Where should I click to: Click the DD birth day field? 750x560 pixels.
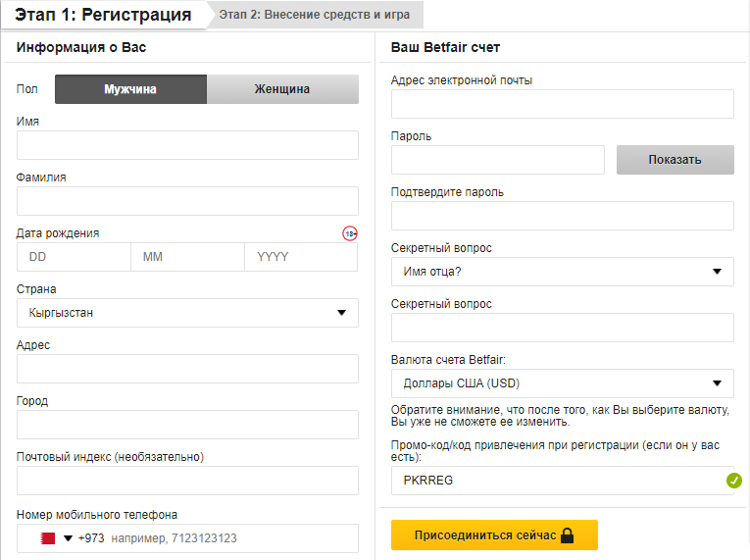tap(74, 257)
